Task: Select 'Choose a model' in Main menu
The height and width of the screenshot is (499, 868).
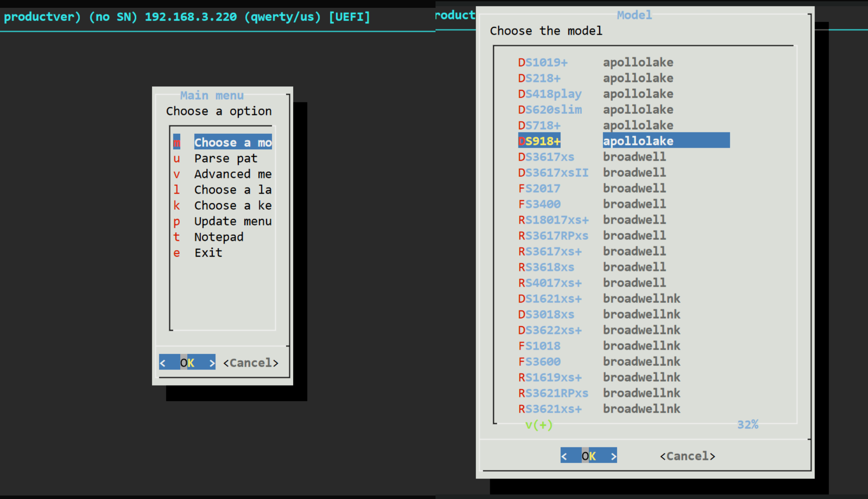Action: point(233,142)
